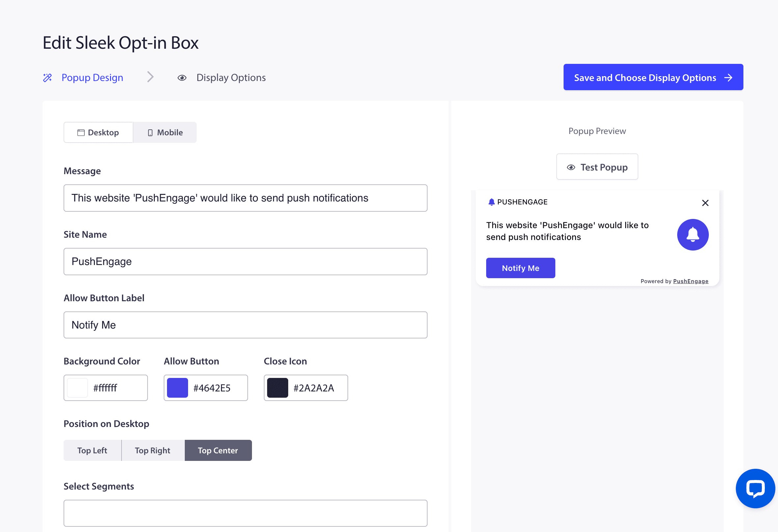778x532 pixels.
Task: Switch to the Mobile tab
Action: click(x=165, y=132)
